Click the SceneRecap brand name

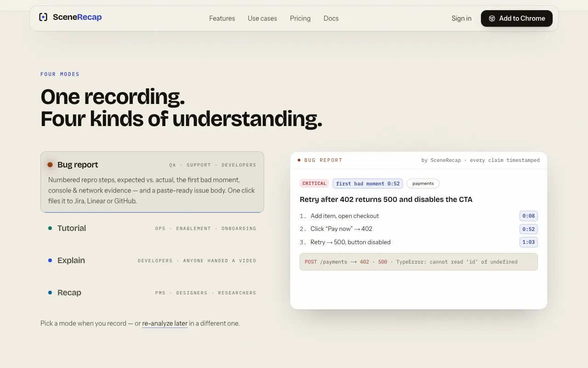[77, 17]
